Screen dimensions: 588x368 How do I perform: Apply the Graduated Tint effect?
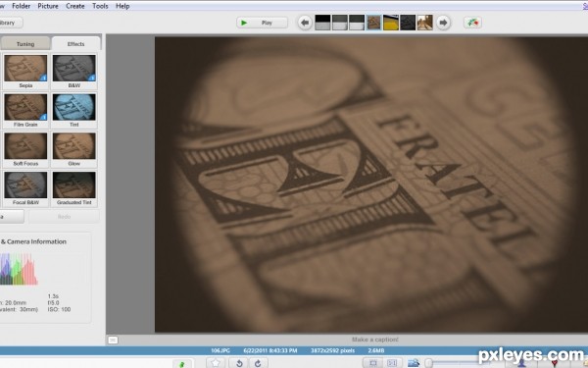coord(73,188)
